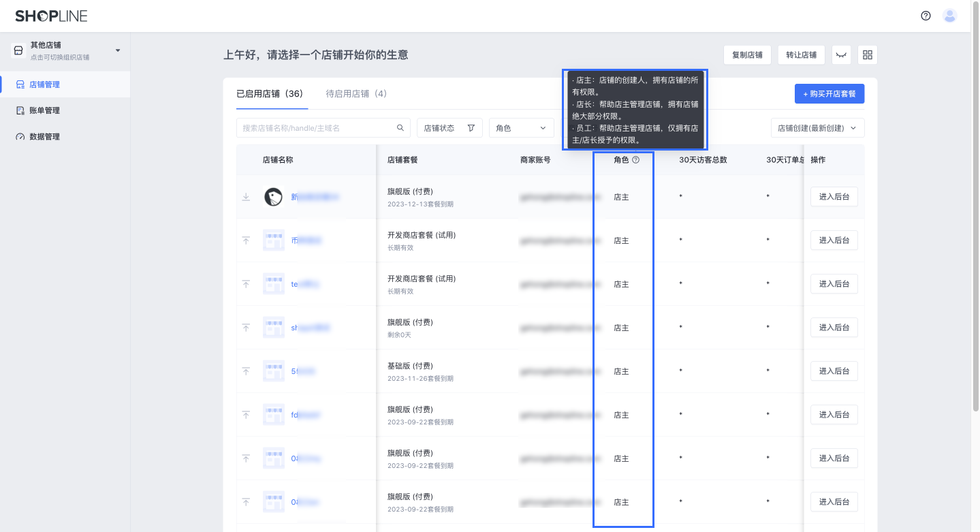Viewport: 980px width, 532px height.
Task: Click the greeting 上午好，请选择一个店铺开始你的生意
Action: click(x=316, y=55)
